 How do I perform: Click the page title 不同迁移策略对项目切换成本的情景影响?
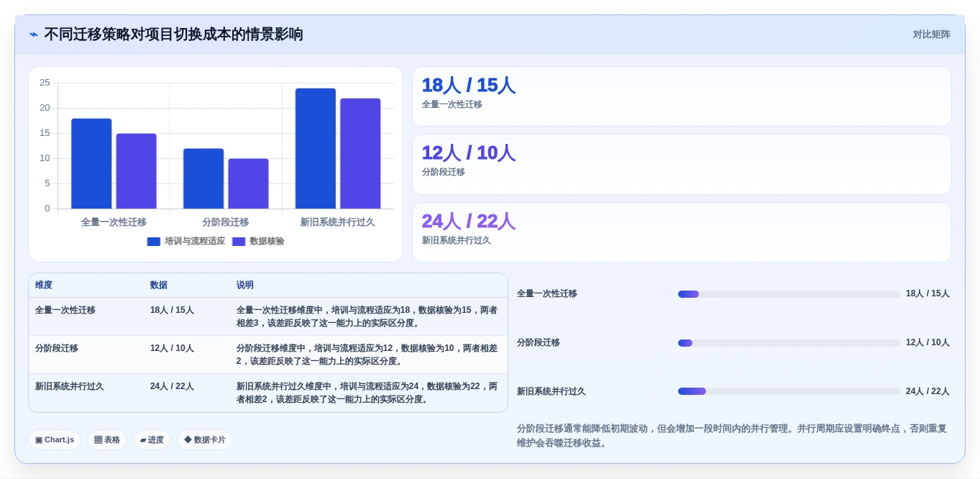(x=173, y=35)
